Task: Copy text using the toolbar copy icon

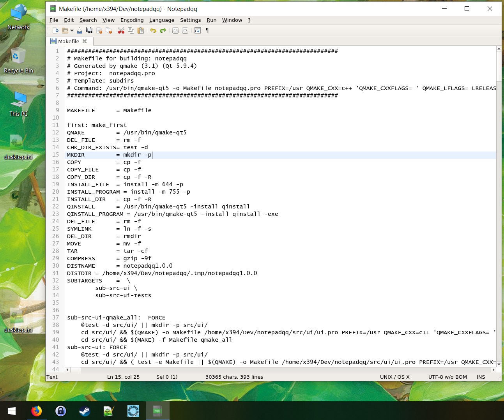Action: click(131, 30)
